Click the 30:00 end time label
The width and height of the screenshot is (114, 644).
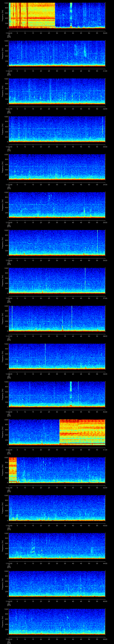click(x=105, y=33)
